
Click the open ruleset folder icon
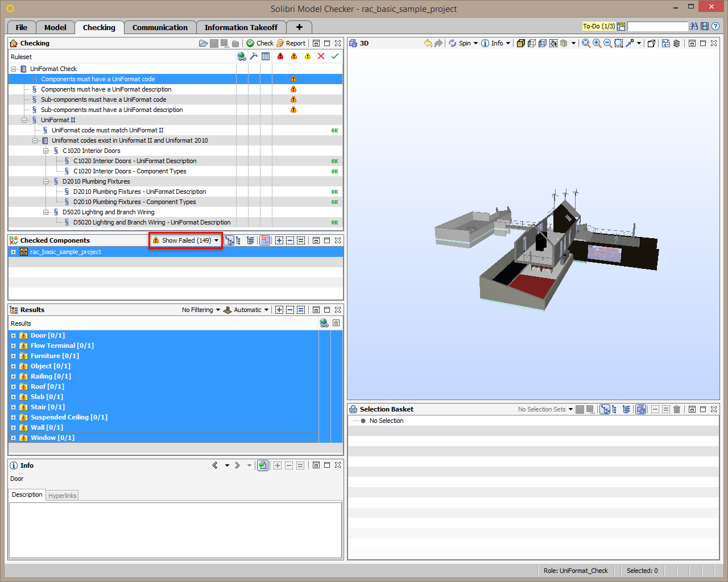click(203, 43)
